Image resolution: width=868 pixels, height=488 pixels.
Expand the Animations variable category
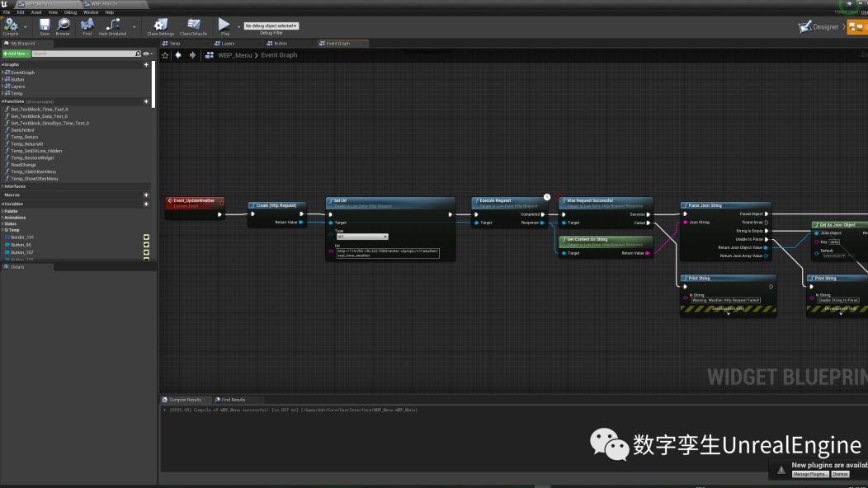pyautogui.click(x=2, y=218)
